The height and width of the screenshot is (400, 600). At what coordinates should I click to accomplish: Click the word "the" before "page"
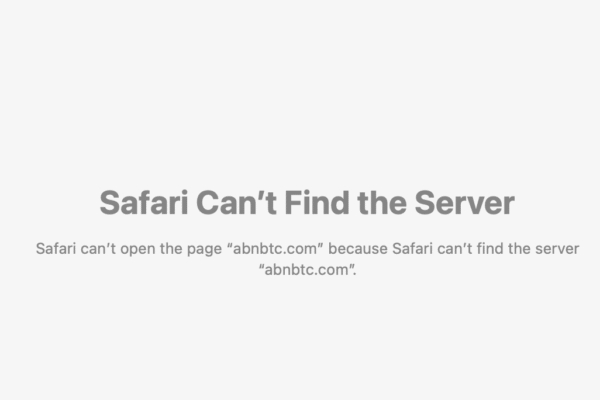pos(171,249)
